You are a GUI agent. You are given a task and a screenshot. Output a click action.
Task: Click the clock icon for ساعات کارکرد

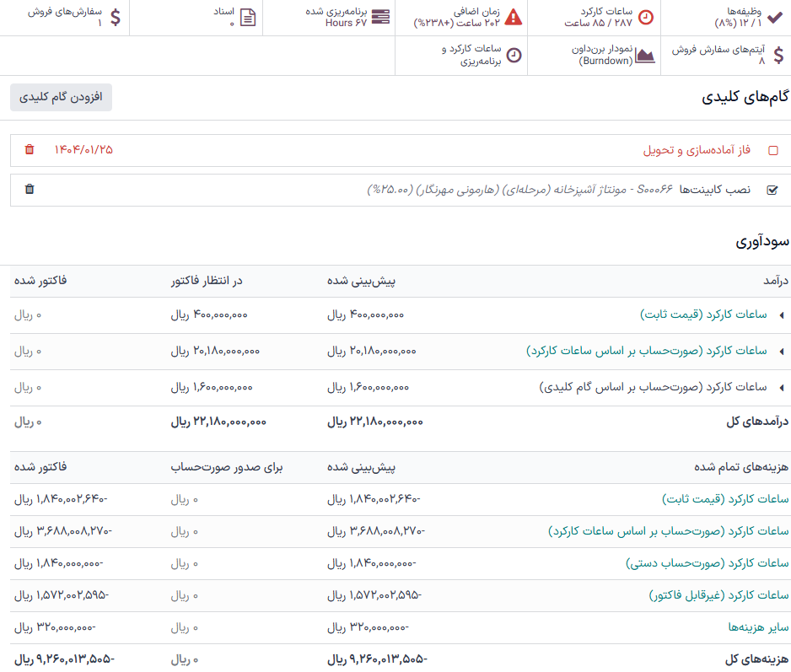click(x=644, y=17)
